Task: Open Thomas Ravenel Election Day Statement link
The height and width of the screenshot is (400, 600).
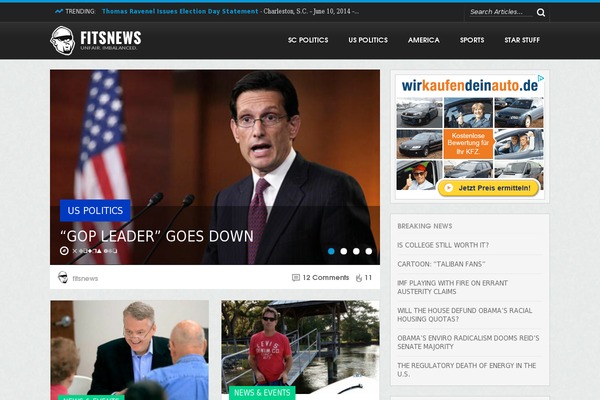Action: (180, 11)
